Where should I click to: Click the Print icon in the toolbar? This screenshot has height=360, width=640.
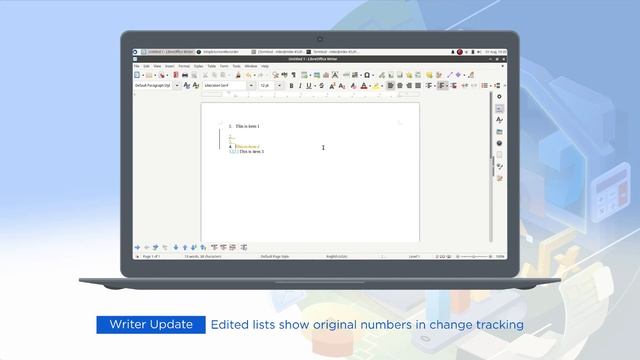click(185, 75)
